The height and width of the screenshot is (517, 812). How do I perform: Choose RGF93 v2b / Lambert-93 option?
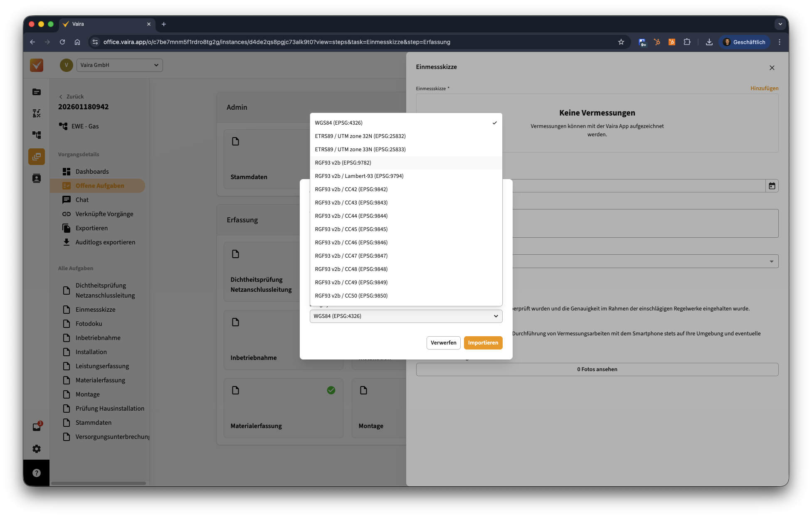359,176
